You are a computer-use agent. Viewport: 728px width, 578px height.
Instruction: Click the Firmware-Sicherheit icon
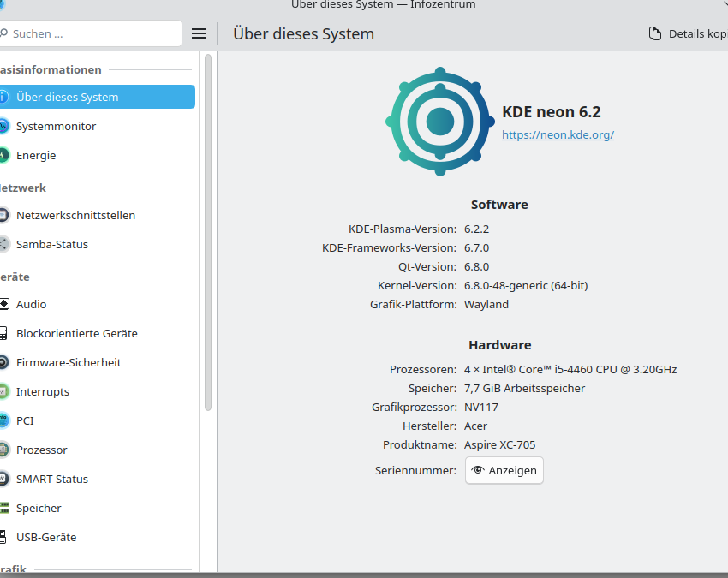click(3, 362)
